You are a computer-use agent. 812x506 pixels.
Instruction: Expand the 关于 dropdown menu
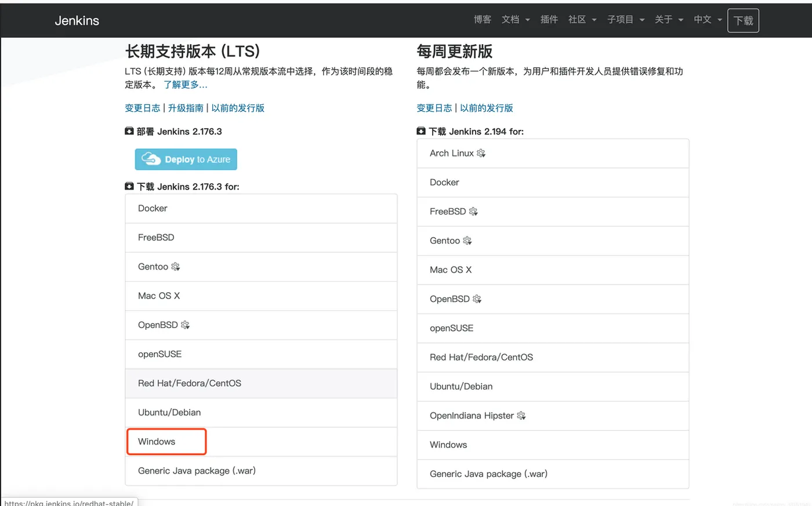click(x=669, y=20)
